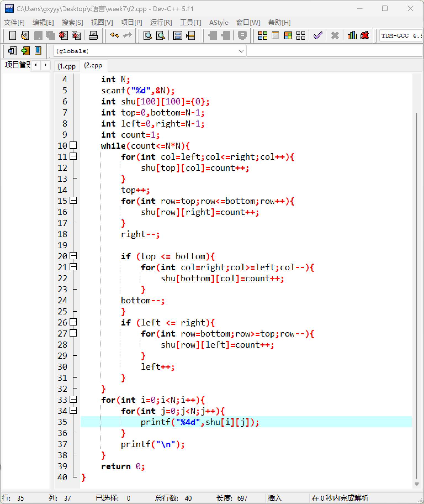
Task: Click the scrollbar down arrow
Action: click(x=417, y=484)
